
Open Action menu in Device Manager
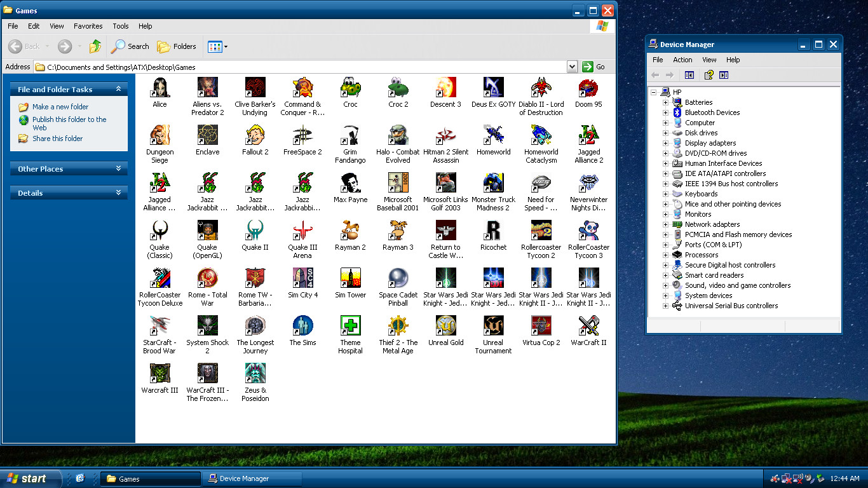point(682,60)
